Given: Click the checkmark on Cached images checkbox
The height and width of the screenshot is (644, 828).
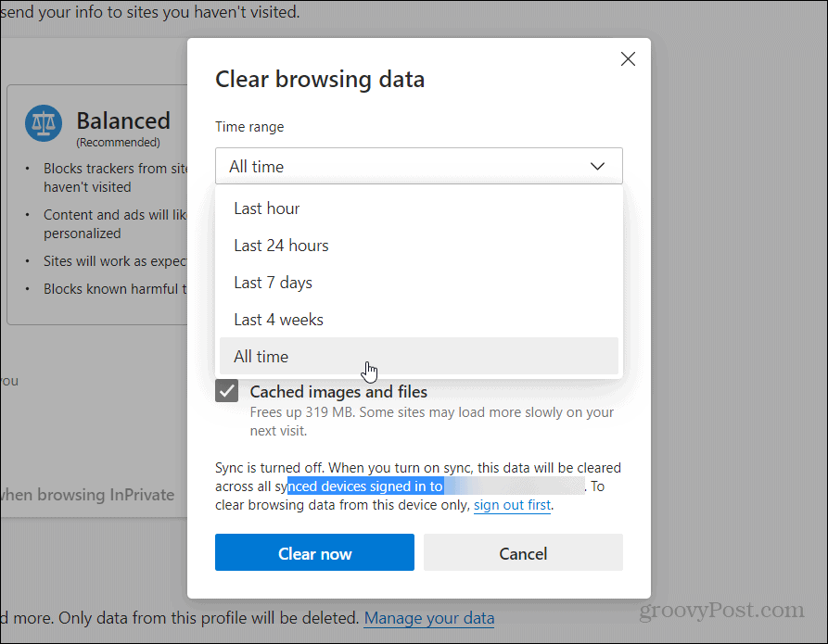Looking at the screenshot, I should tap(226, 391).
